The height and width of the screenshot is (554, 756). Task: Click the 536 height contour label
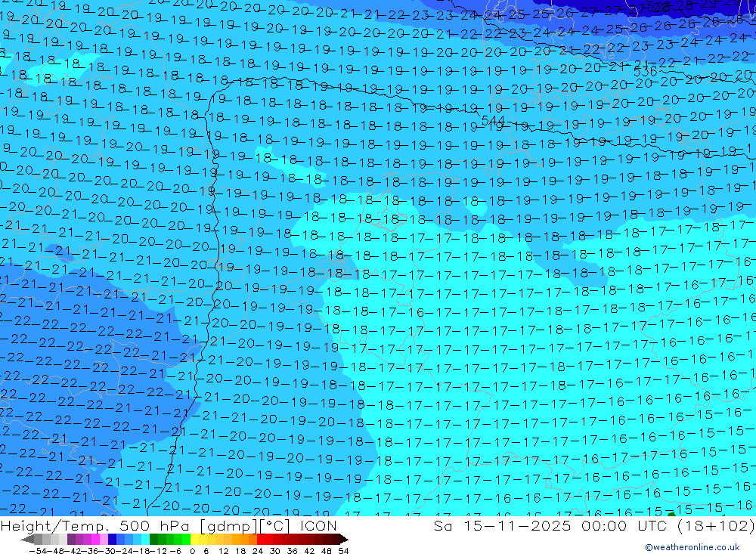coord(645,72)
